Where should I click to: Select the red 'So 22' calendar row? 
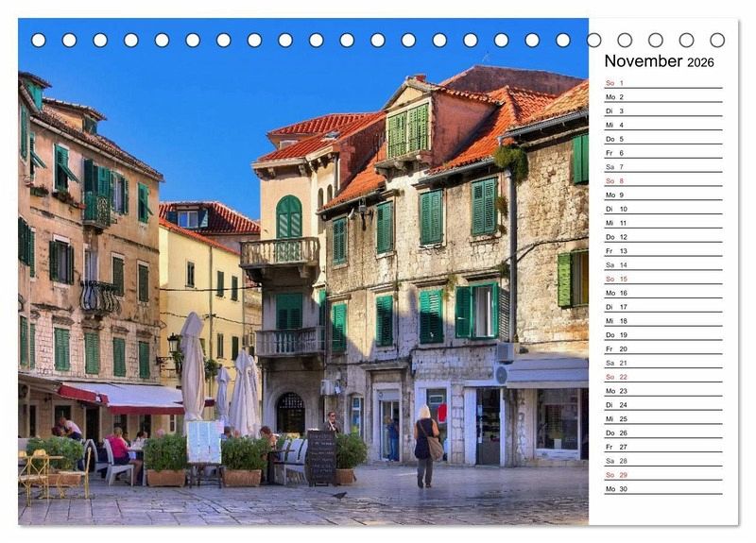point(663,376)
